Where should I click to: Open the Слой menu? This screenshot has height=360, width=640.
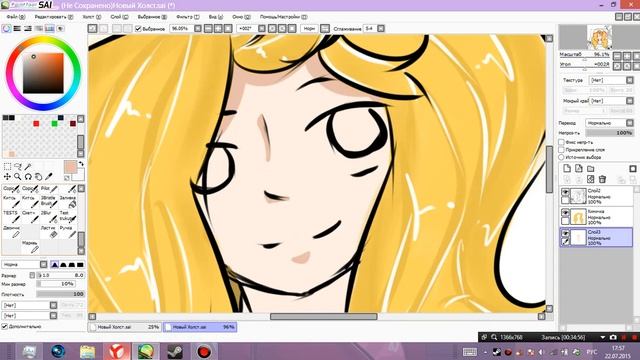pyautogui.click(x=119, y=17)
